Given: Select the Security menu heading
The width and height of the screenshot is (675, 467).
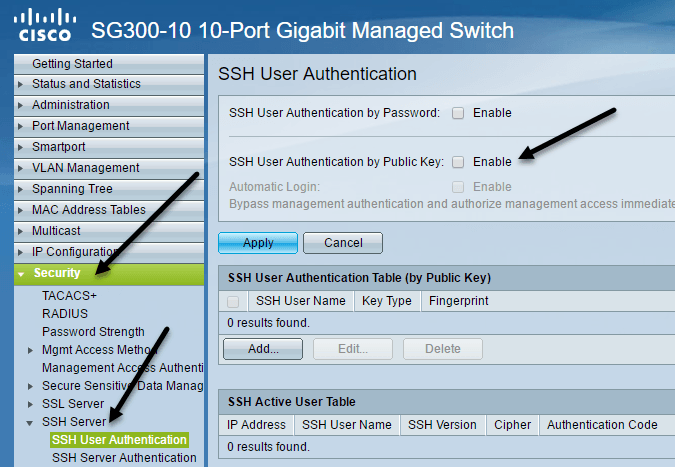Looking at the screenshot, I should (x=109, y=274).
